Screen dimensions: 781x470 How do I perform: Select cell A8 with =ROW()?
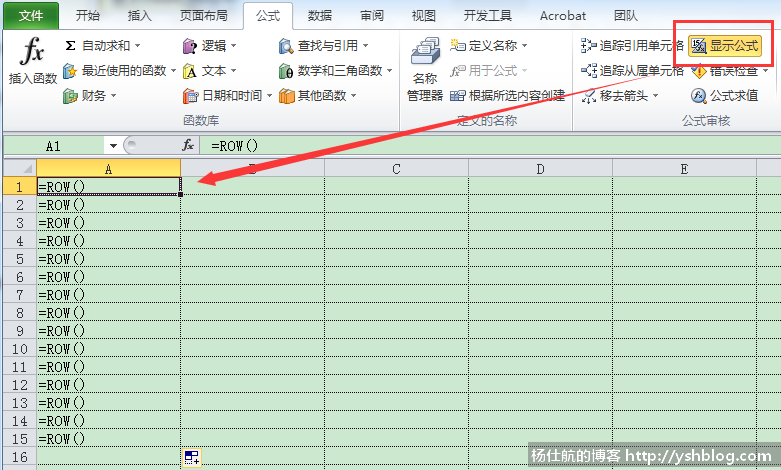[109, 313]
